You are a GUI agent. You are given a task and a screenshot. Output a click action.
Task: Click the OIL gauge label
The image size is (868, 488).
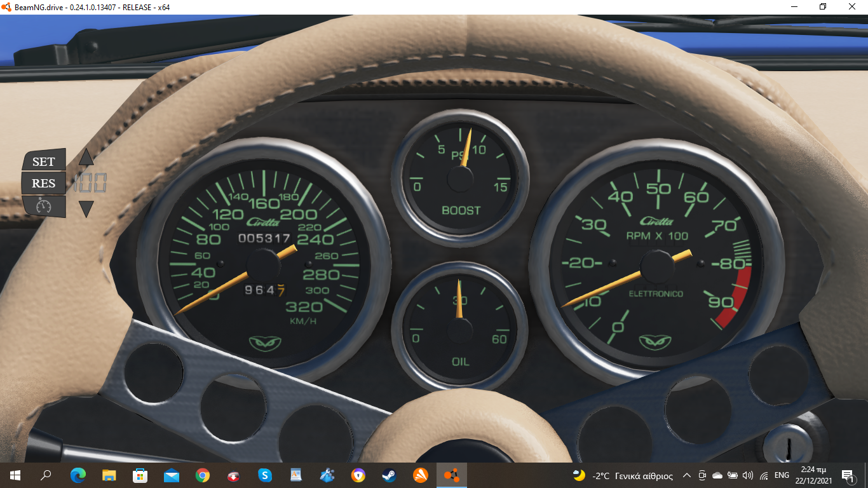(460, 362)
